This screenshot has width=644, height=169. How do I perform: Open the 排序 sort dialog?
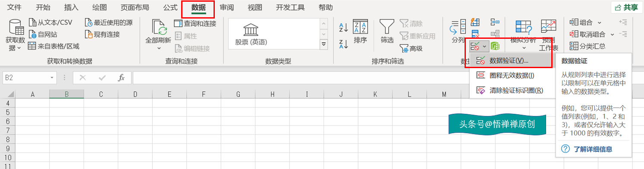[360, 31]
